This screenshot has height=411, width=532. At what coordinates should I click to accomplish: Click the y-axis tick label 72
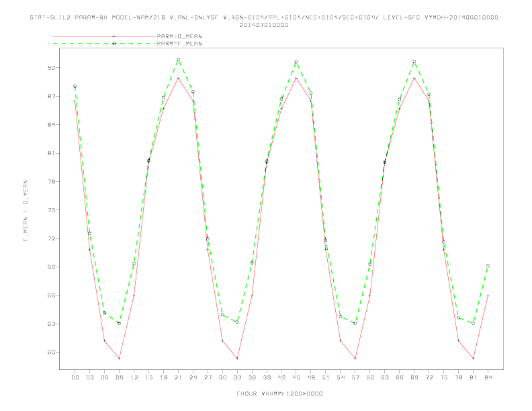51,238
